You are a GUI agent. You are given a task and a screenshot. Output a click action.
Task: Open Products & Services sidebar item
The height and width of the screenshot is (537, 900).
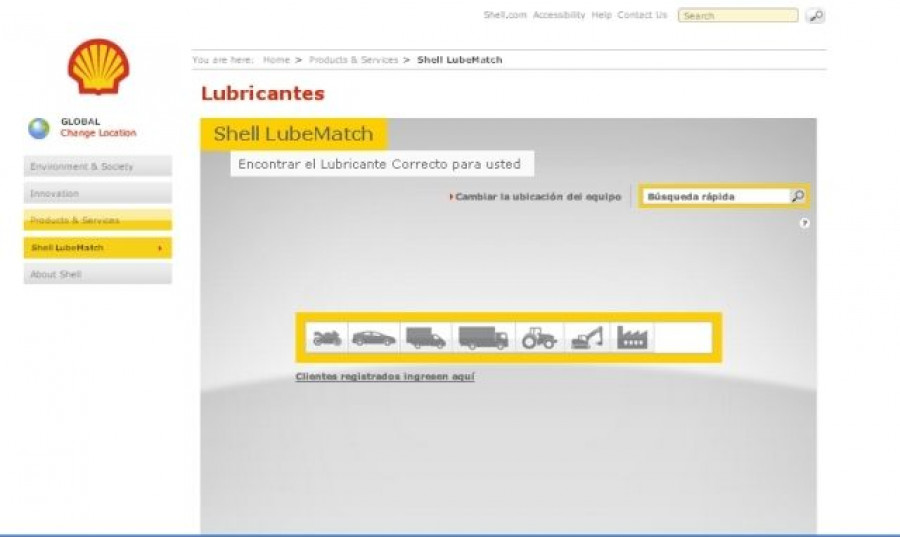point(98,220)
